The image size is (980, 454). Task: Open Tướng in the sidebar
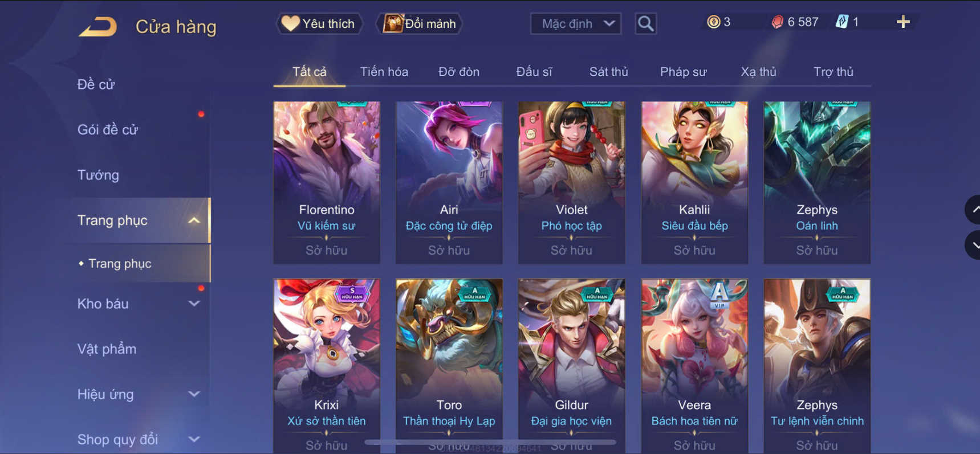(x=98, y=175)
